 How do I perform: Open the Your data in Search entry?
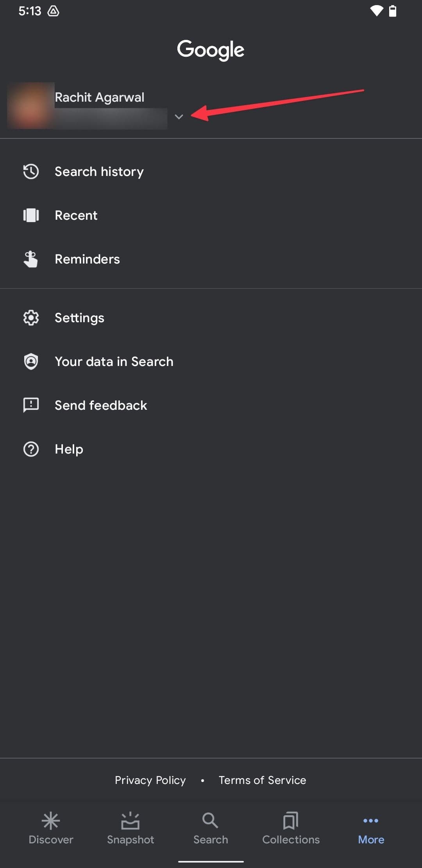tap(114, 362)
